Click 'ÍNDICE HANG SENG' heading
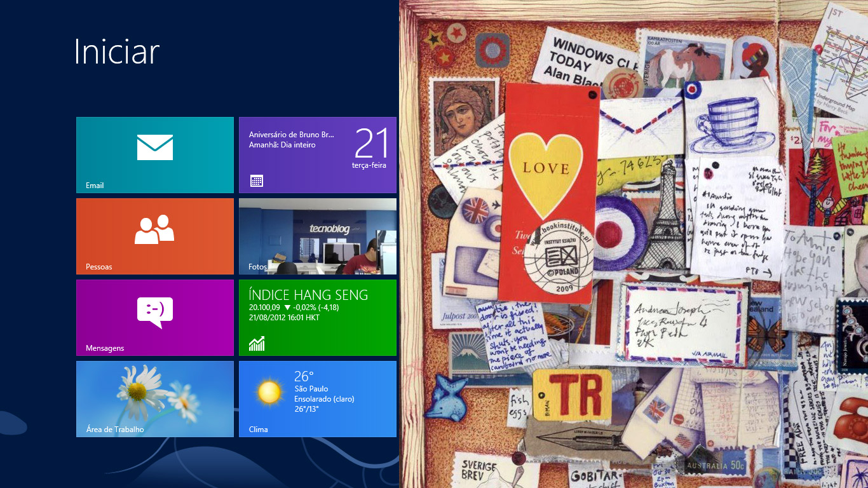This screenshot has width=868, height=488. 309,295
